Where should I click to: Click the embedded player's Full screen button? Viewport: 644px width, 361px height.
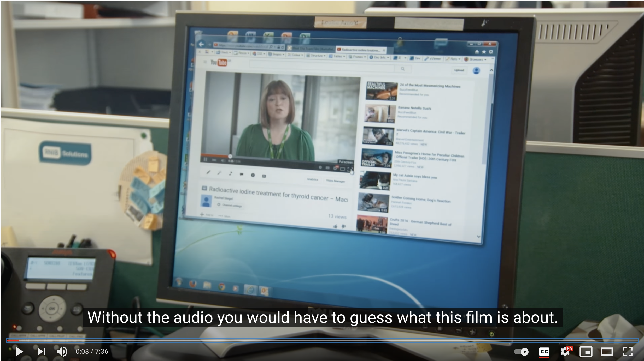(350, 169)
